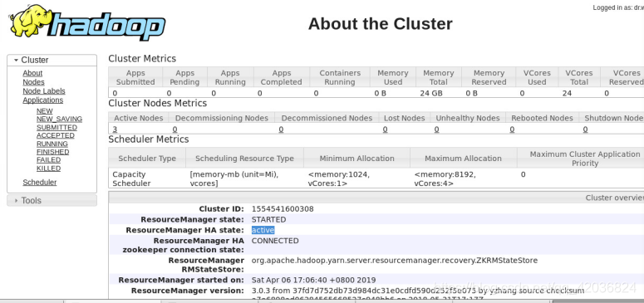Click the Shutdown Nodes count link
644x303 pixels.
[x=585, y=130]
